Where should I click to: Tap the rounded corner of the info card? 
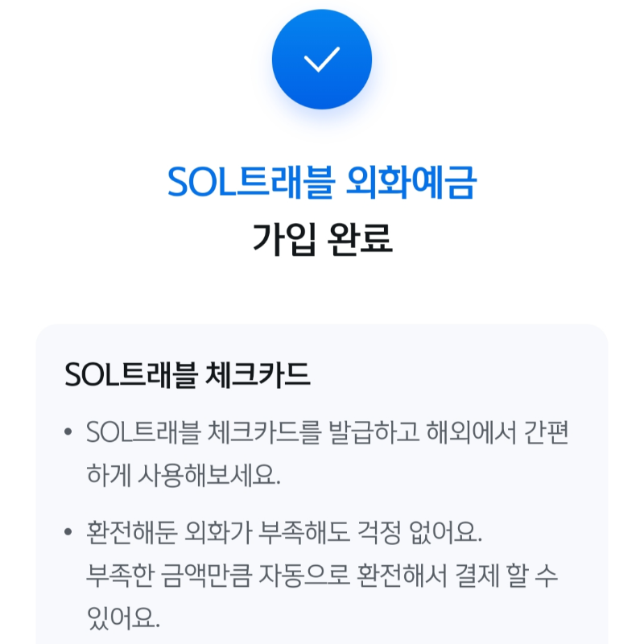(48, 334)
